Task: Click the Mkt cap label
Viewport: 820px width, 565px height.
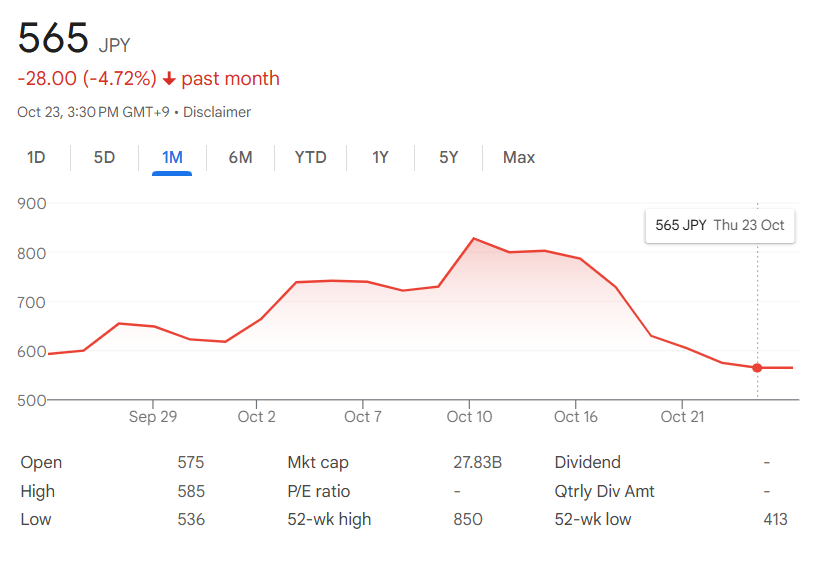Action: point(318,463)
